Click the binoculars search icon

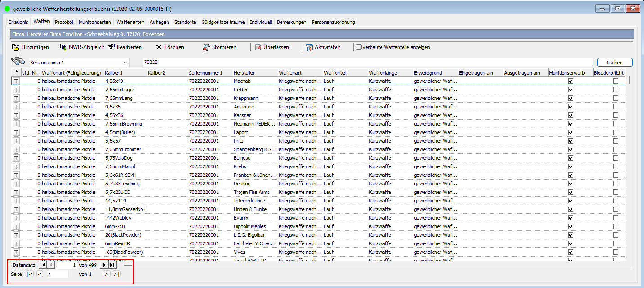(18, 62)
